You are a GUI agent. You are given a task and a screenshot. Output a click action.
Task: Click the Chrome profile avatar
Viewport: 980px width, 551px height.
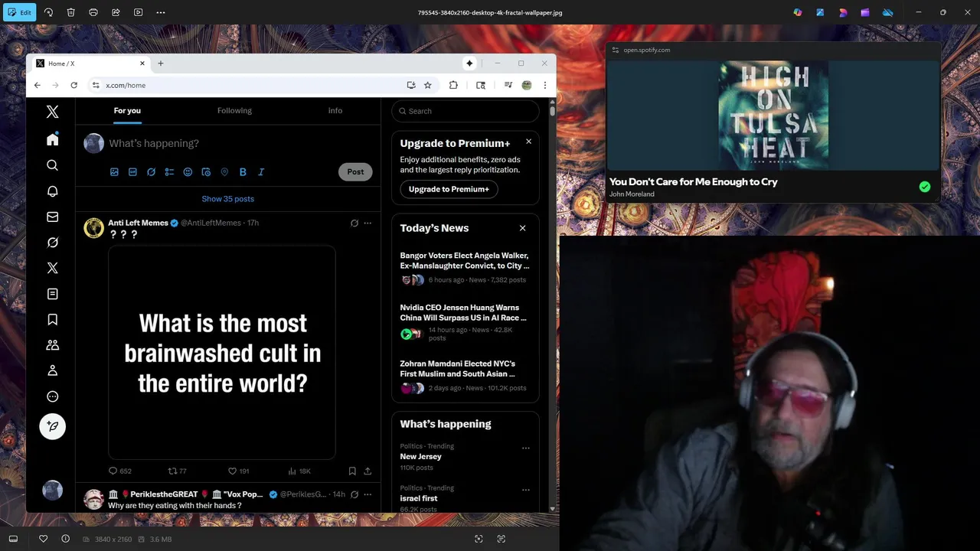pyautogui.click(x=527, y=85)
